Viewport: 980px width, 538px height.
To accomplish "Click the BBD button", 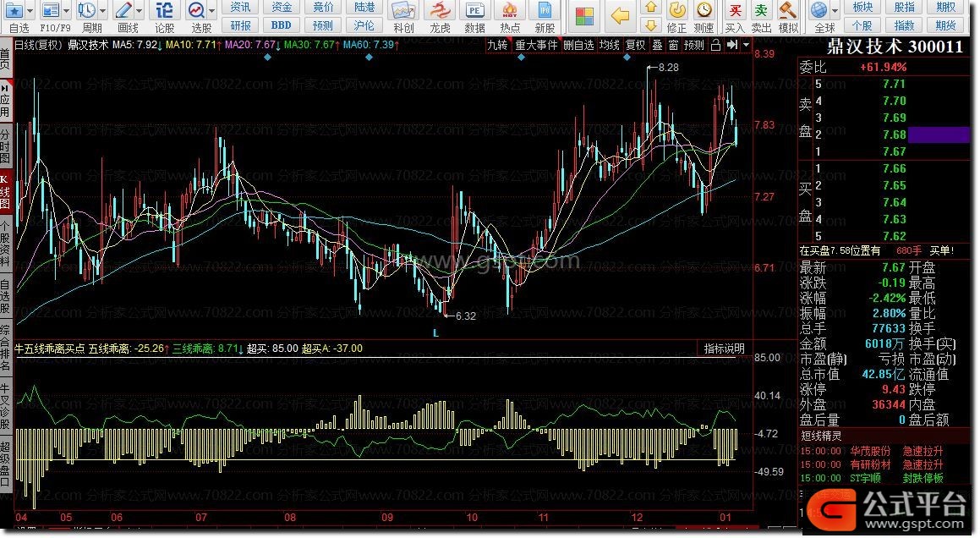I will point(282,25).
